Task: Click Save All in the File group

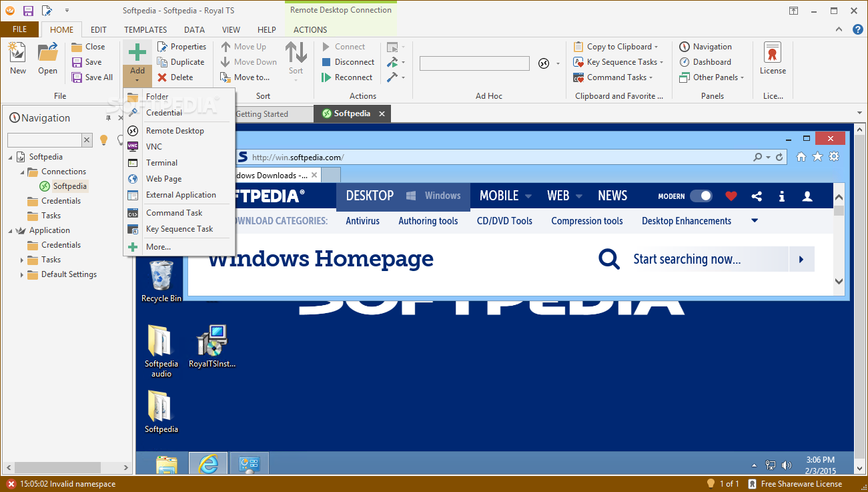Action: 92,77
